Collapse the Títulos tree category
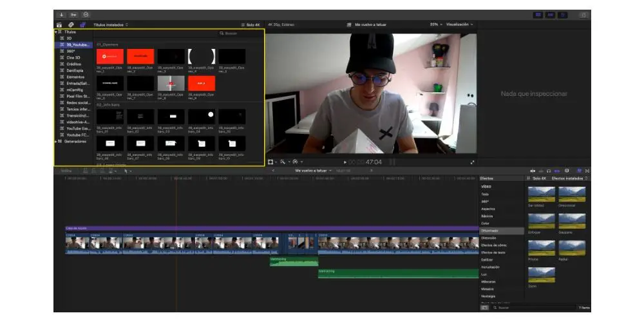The width and height of the screenshot is (644, 322). pos(56,32)
